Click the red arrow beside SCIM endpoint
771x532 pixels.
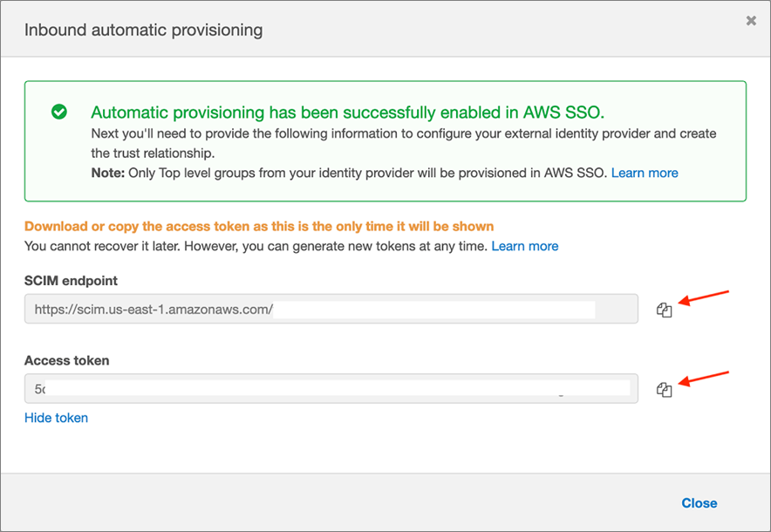tap(705, 299)
